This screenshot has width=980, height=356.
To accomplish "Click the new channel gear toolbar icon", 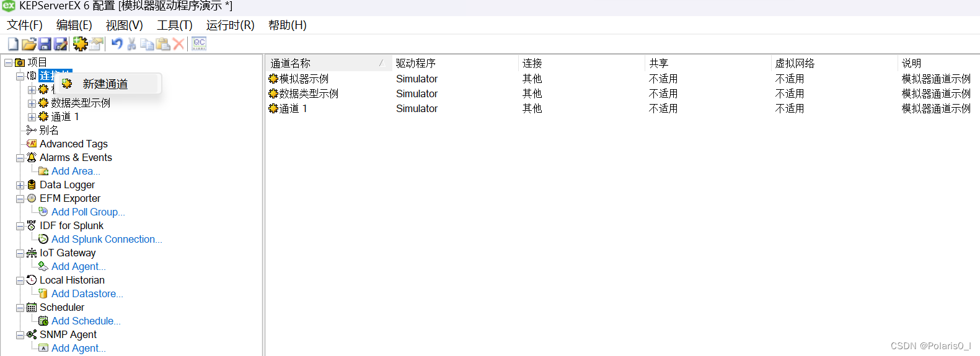I will (x=80, y=44).
